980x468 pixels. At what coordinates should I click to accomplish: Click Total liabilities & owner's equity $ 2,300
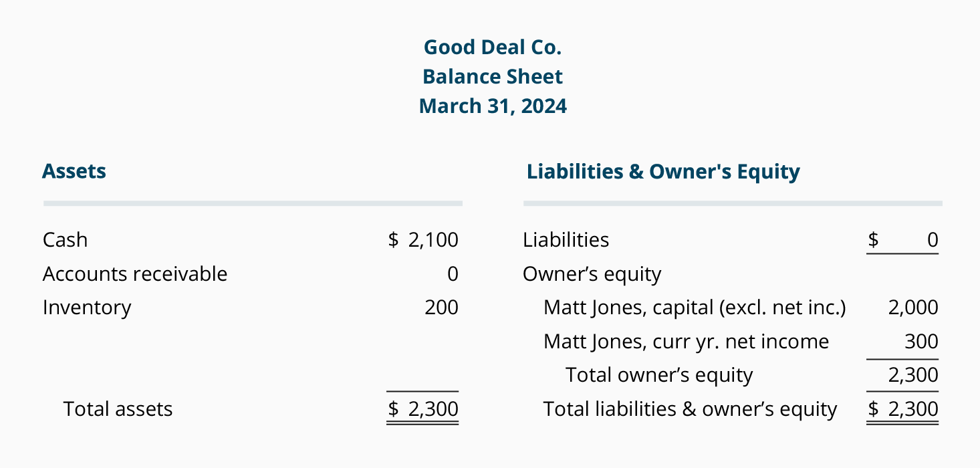(x=902, y=409)
